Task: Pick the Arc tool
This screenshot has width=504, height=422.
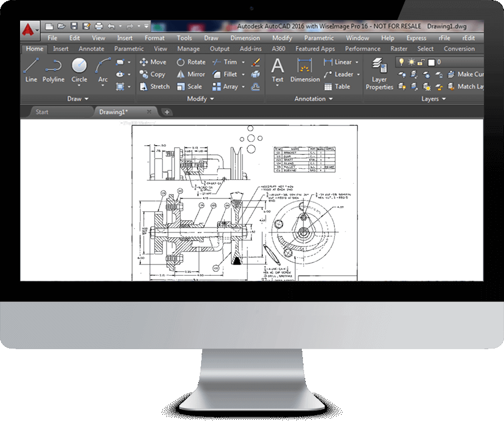Action: pos(103,69)
